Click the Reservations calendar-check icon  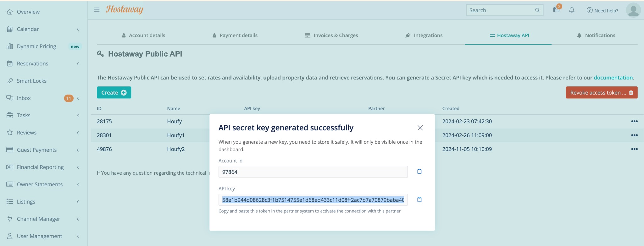pos(10,63)
